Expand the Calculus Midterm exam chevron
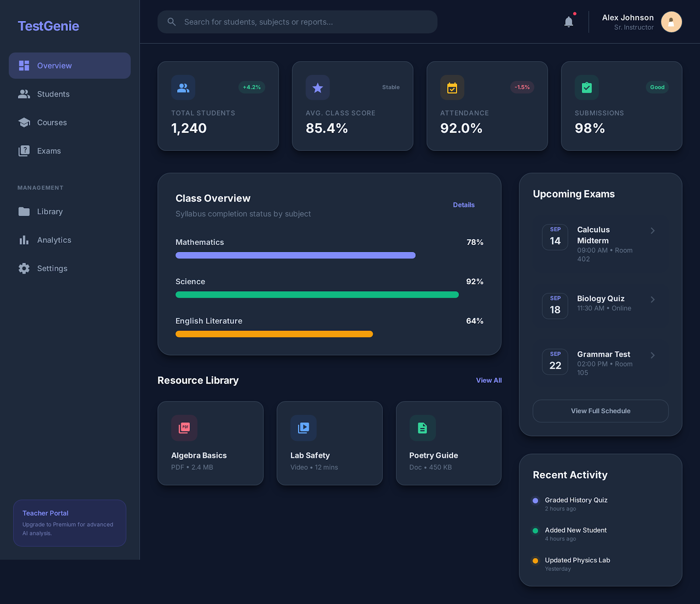Viewport: 700px width, 604px height. tap(653, 230)
